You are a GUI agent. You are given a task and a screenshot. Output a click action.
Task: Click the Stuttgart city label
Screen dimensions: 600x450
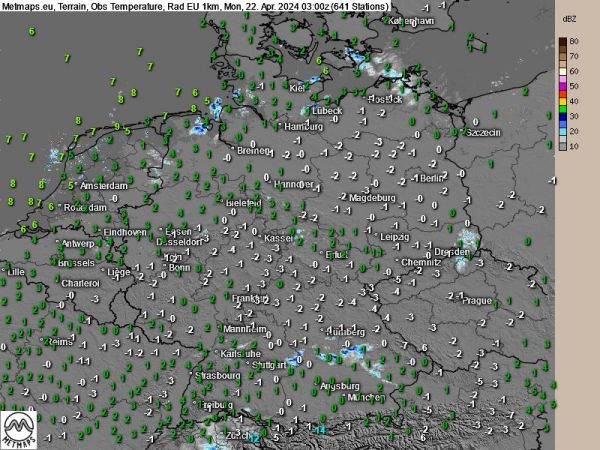274,366
